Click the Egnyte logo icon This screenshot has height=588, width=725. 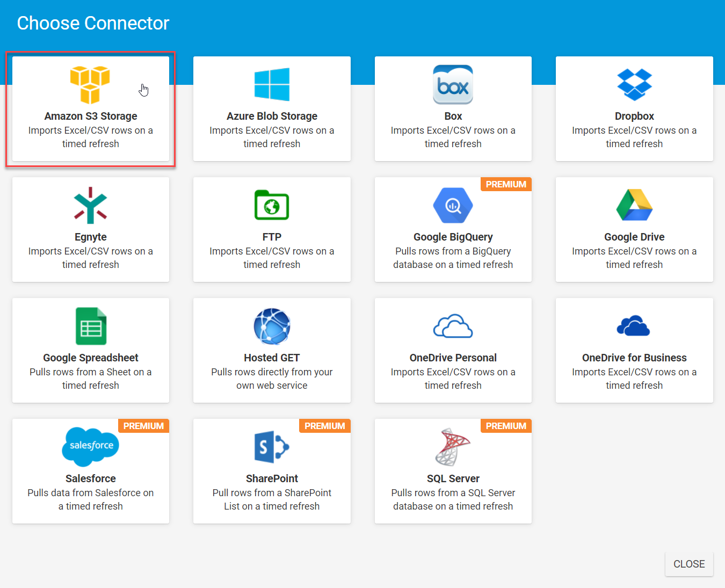coord(90,205)
